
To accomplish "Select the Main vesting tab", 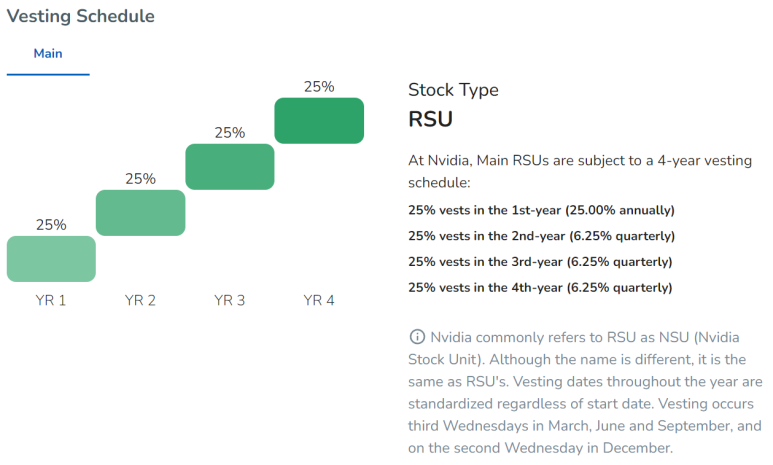I will (48, 53).
